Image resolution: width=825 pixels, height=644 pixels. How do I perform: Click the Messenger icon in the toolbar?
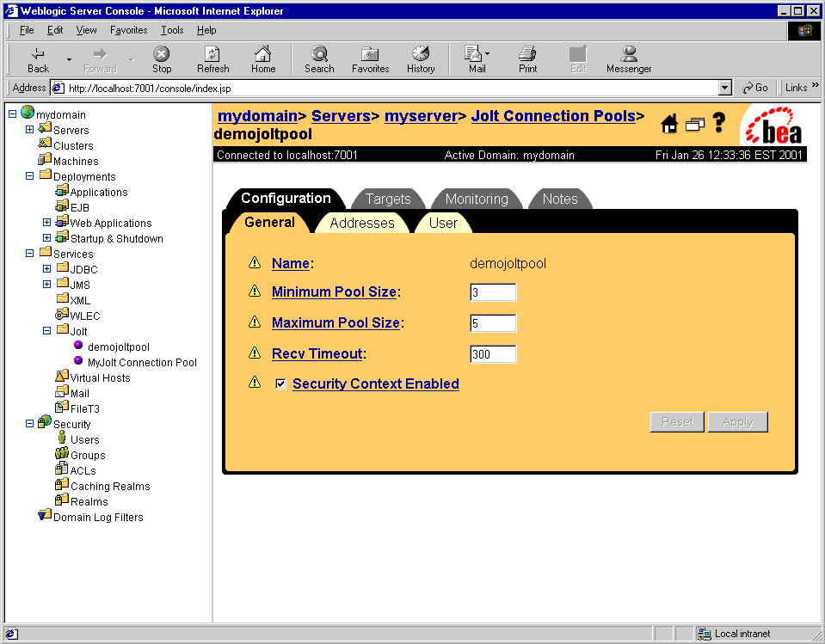(x=628, y=58)
